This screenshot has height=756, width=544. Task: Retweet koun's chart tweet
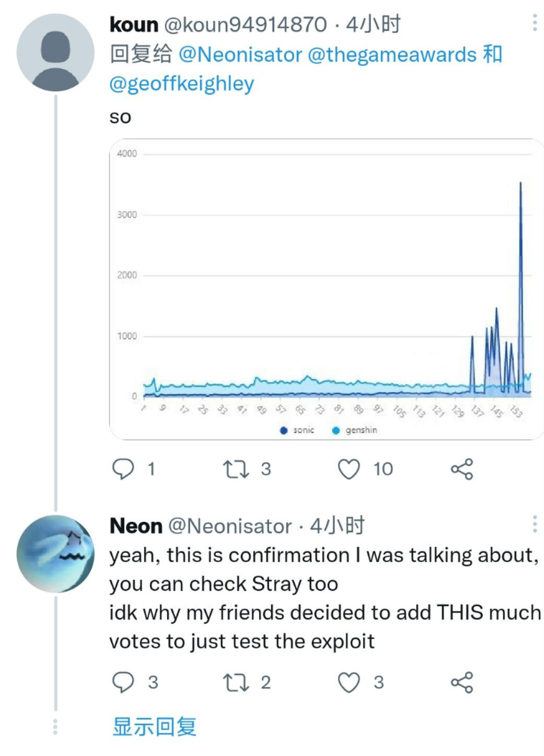pyautogui.click(x=236, y=469)
